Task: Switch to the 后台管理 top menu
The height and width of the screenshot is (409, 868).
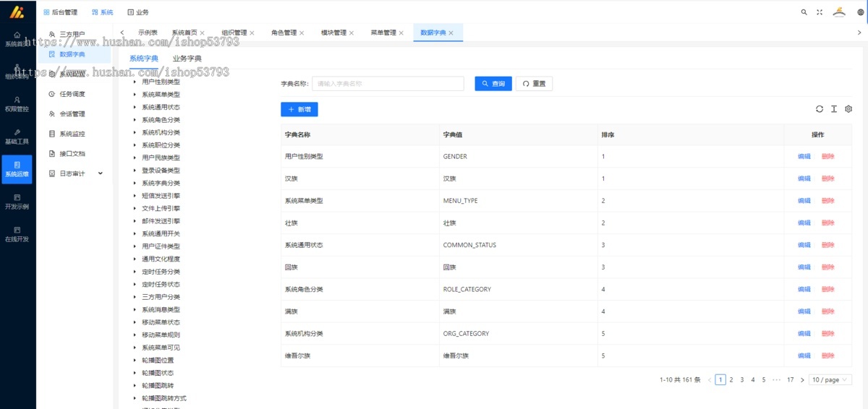Action: click(x=60, y=12)
